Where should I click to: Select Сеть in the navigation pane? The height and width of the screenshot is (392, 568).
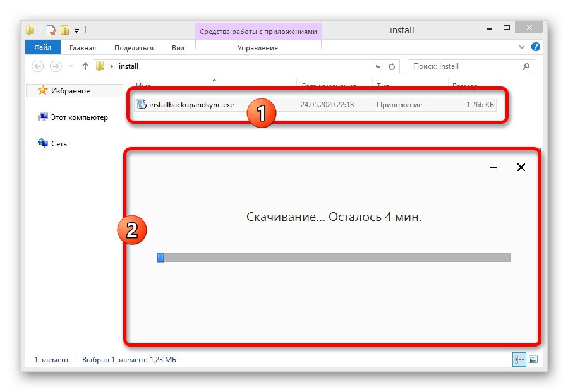(59, 144)
